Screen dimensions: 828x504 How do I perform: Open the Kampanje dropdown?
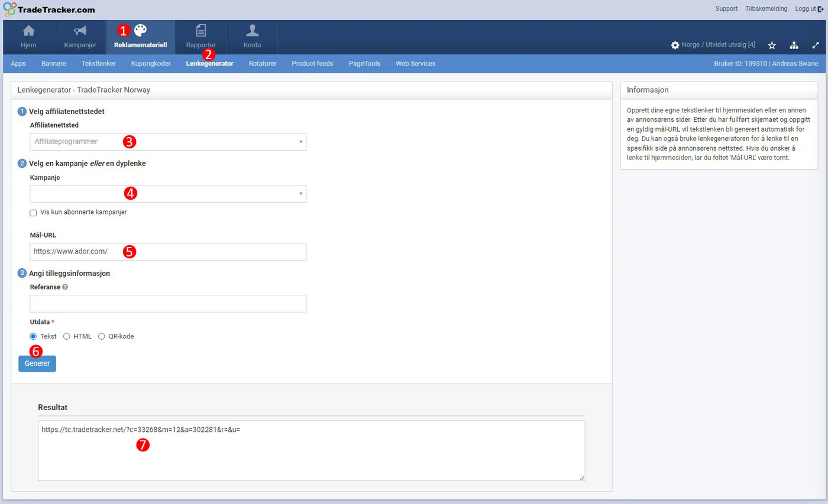click(168, 194)
